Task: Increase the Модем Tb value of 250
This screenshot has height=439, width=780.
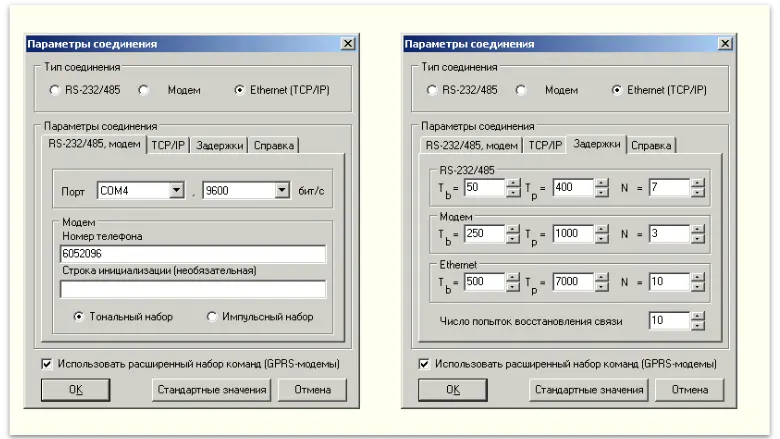Action: click(x=513, y=229)
